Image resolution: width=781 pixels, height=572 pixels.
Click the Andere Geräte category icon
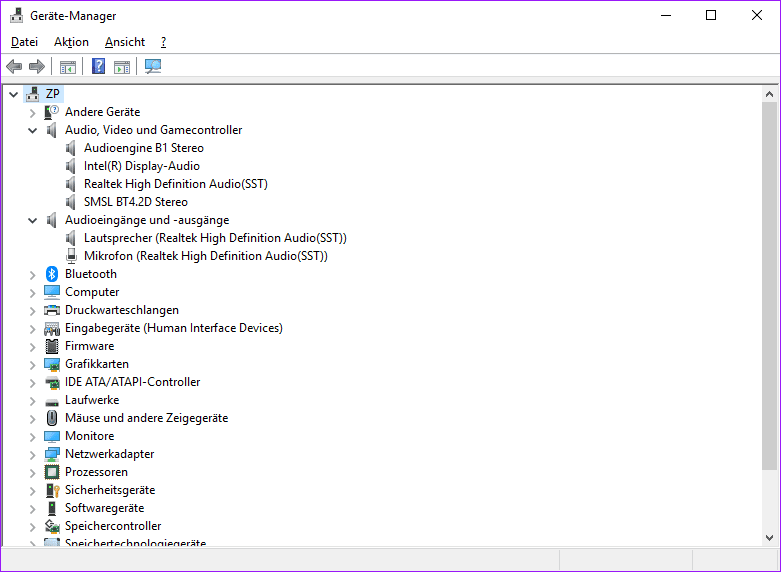coord(51,112)
